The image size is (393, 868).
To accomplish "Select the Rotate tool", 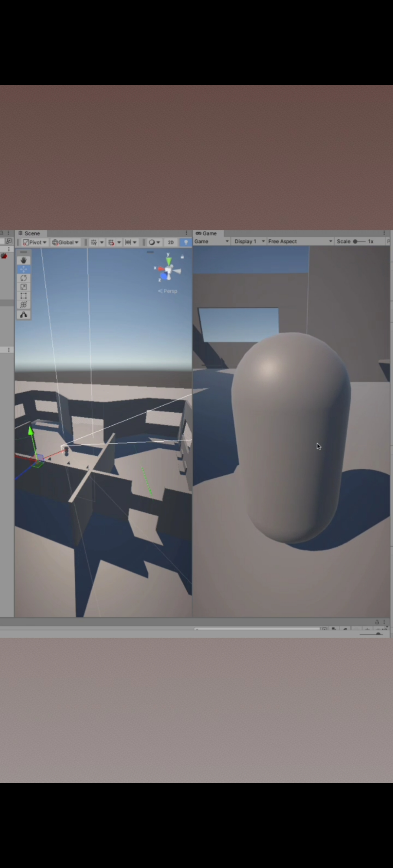I will pyautogui.click(x=24, y=278).
